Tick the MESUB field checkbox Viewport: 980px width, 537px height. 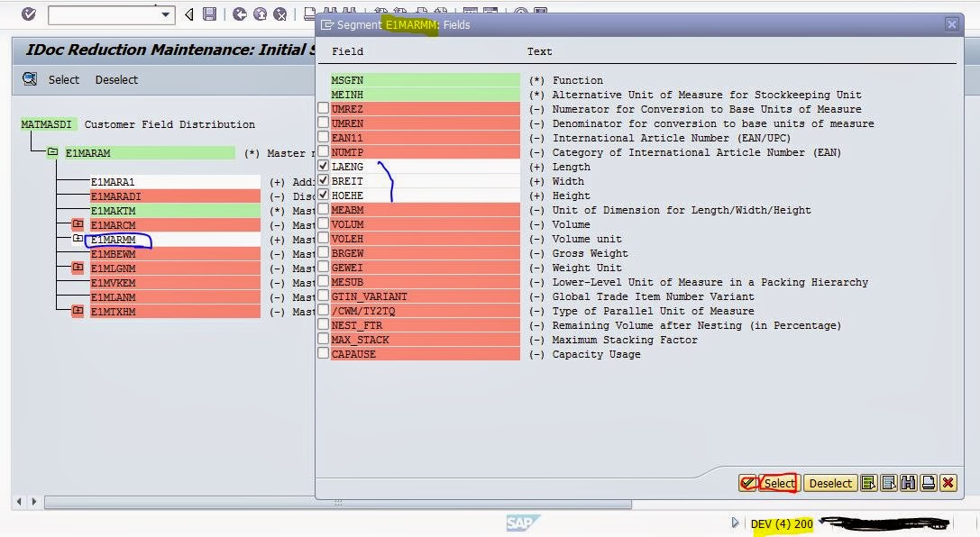click(x=323, y=281)
